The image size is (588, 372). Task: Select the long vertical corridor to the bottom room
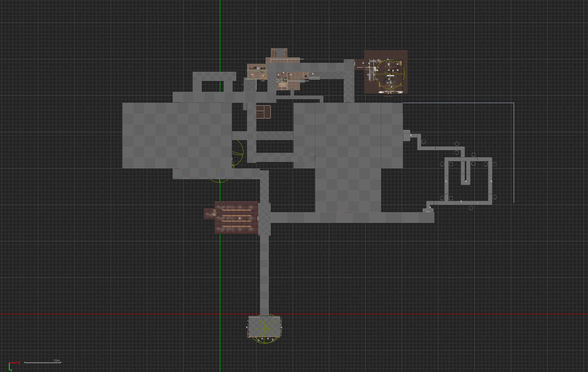pyautogui.click(x=264, y=274)
